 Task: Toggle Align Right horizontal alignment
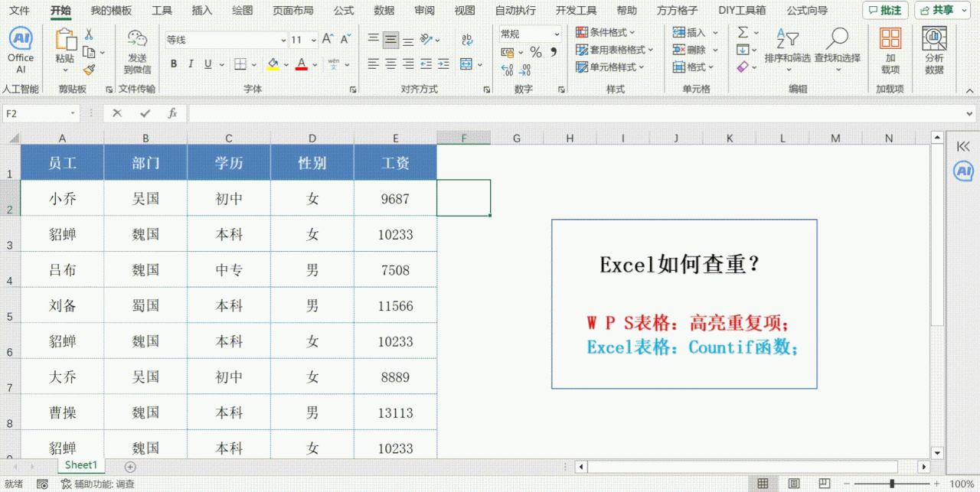coord(408,64)
